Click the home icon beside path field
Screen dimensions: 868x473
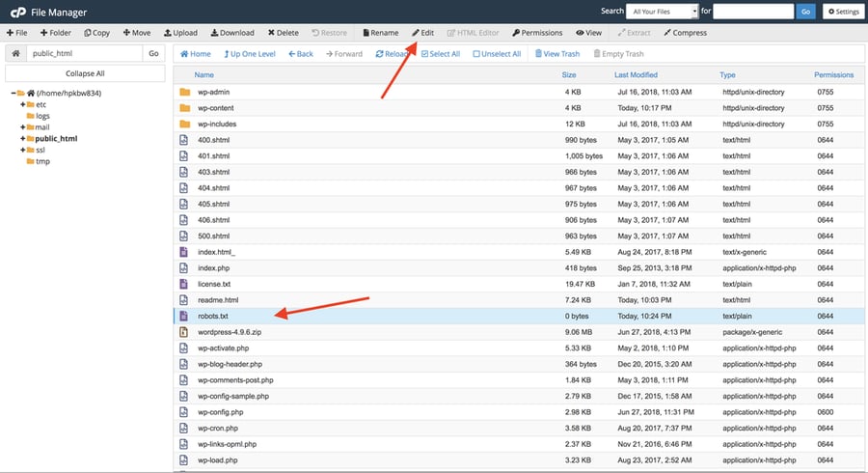tap(16, 54)
